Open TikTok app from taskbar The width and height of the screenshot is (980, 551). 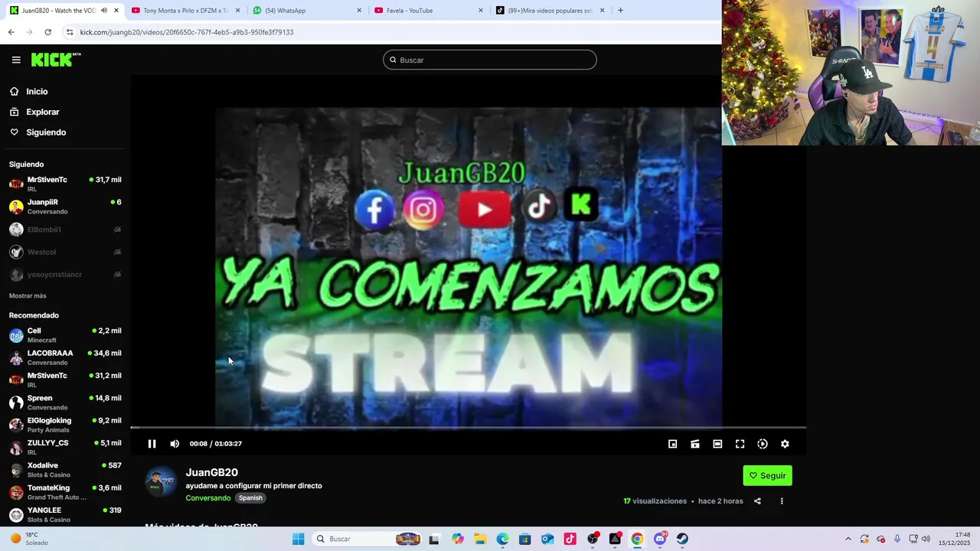point(570,539)
